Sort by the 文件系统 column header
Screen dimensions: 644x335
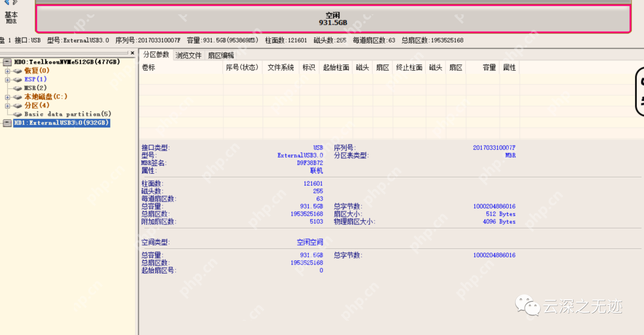(x=281, y=67)
